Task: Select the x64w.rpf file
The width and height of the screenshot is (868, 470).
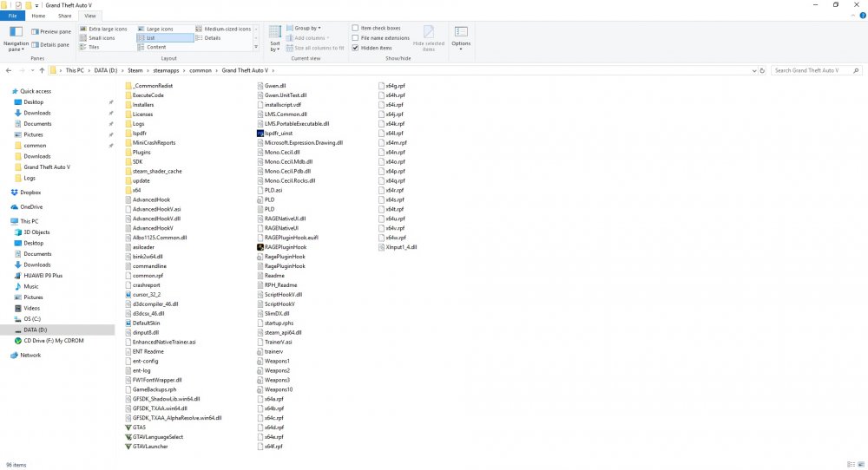Action: point(392,238)
